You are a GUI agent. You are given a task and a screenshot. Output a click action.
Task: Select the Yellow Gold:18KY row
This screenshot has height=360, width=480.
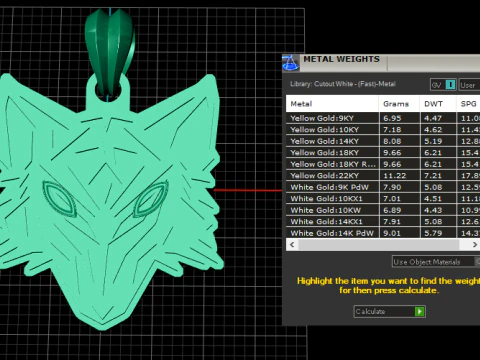pos(383,153)
